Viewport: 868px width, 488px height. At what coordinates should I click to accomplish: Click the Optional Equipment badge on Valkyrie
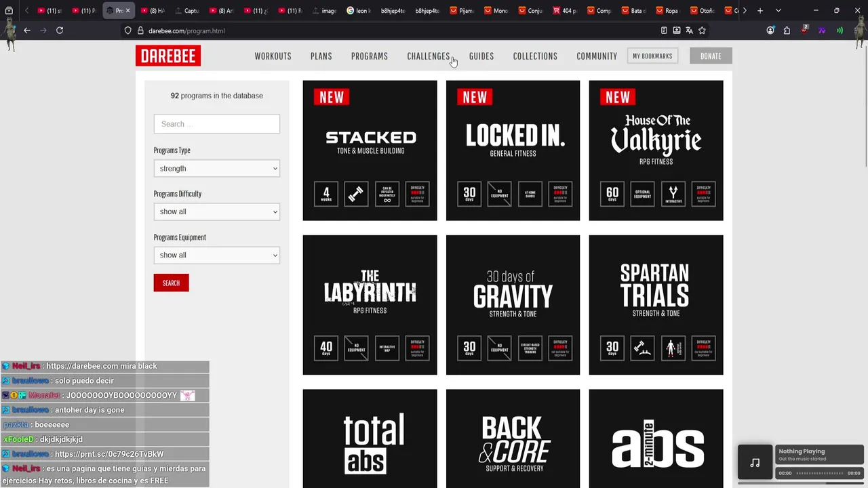642,194
